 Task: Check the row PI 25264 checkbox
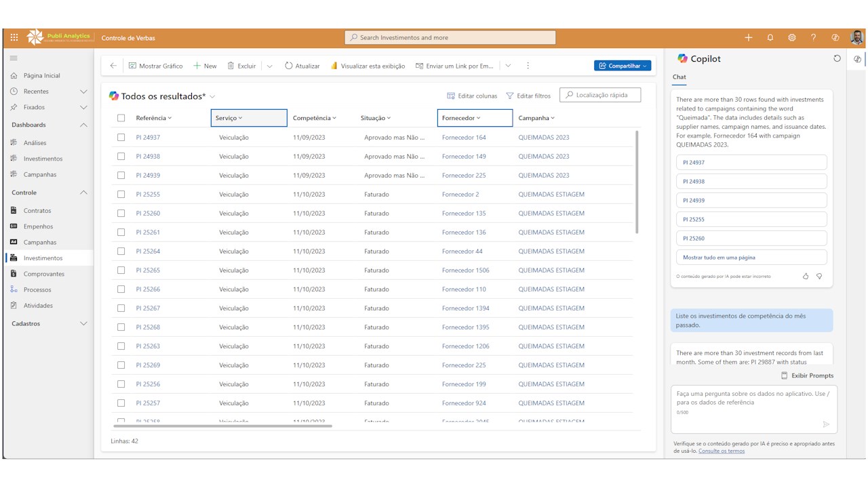pyautogui.click(x=121, y=251)
